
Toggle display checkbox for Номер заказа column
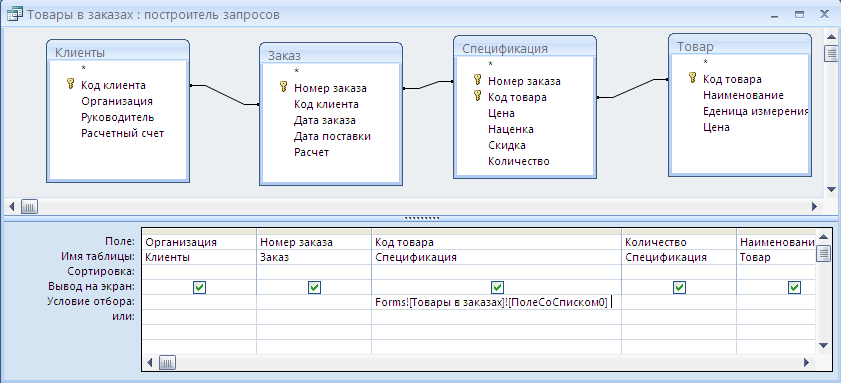click(x=314, y=288)
